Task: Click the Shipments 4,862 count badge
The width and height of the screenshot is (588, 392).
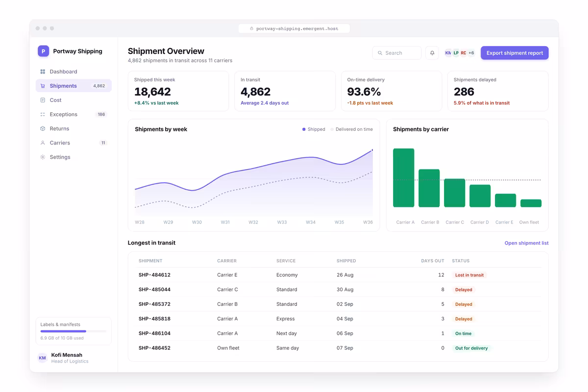Action: click(x=99, y=86)
